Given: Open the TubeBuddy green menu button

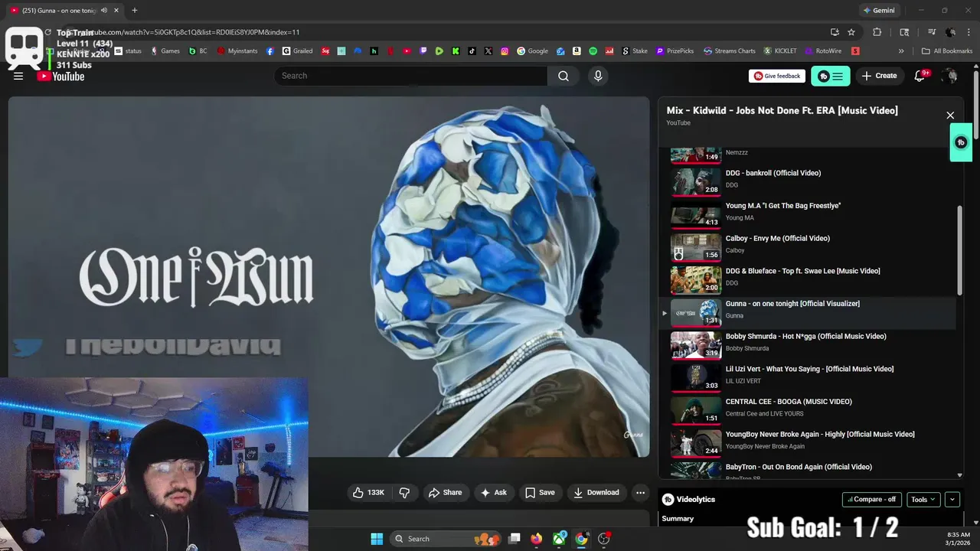Looking at the screenshot, I should point(831,76).
